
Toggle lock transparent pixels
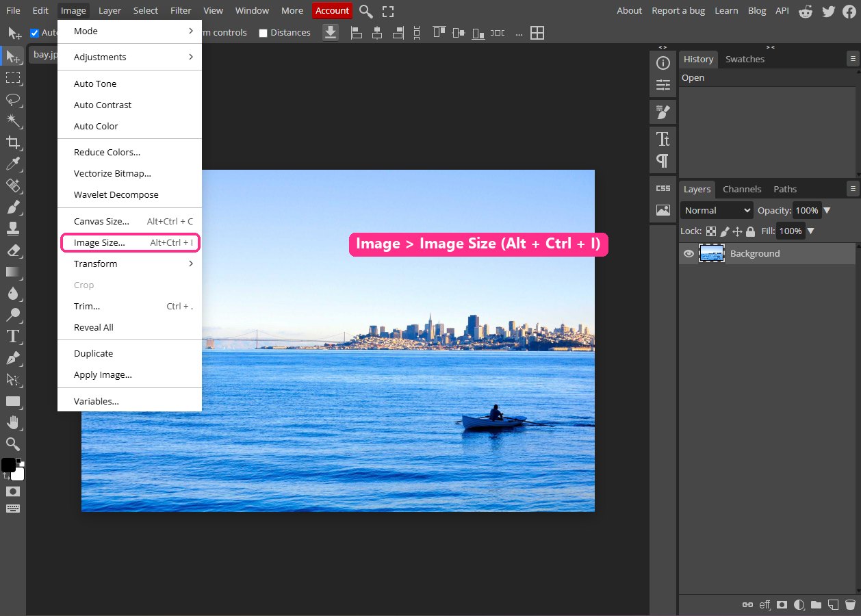711,232
